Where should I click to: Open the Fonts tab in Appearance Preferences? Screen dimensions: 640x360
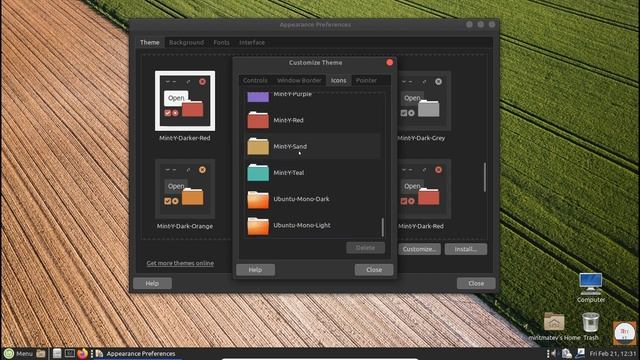[221, 42]
